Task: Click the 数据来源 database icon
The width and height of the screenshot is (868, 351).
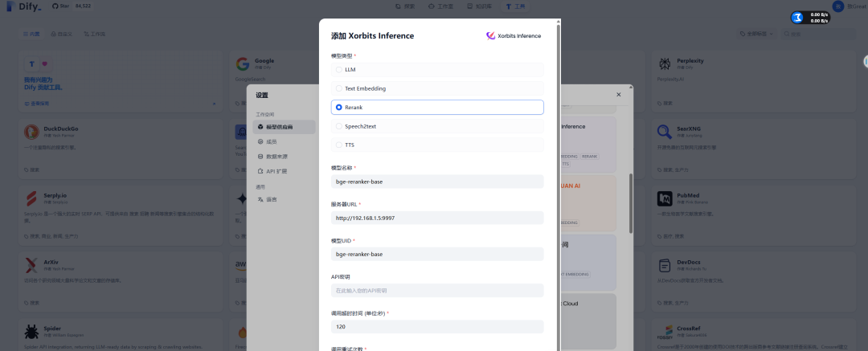Action: pyautogui.click(x=260, y=157)
